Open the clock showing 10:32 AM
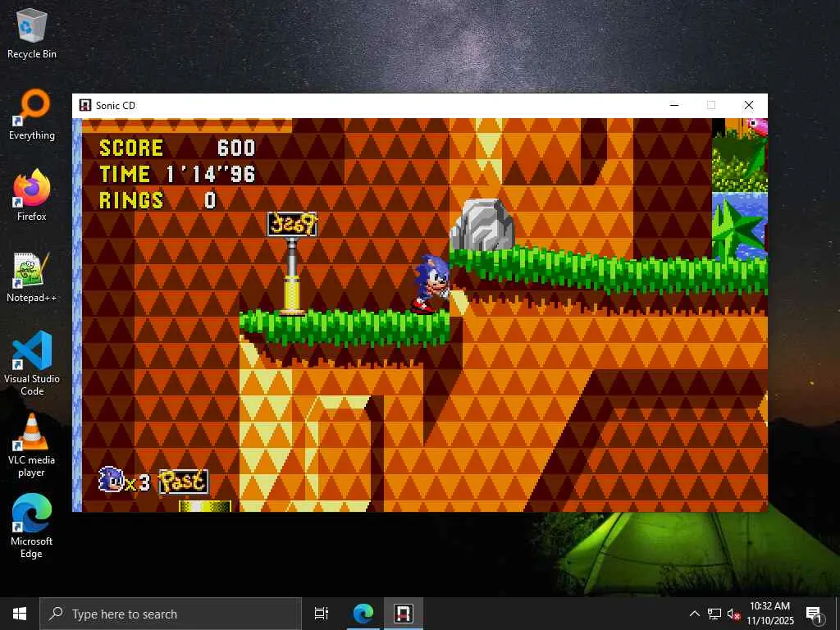The width and height of the screenshot is (840, 630). 769,614
